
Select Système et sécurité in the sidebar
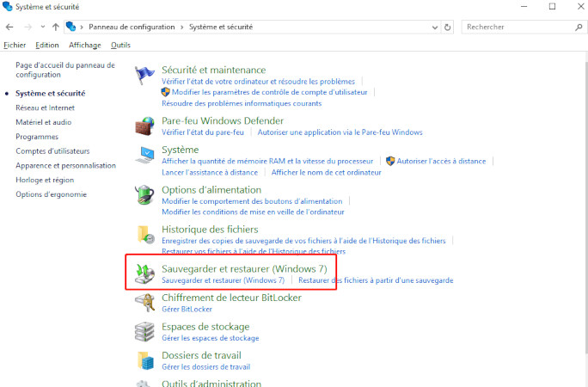point(50,94)
